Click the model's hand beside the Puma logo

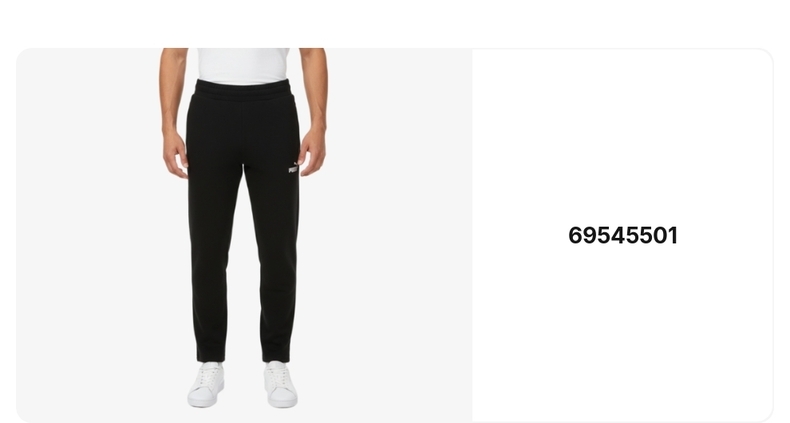[x=312, y=151]
